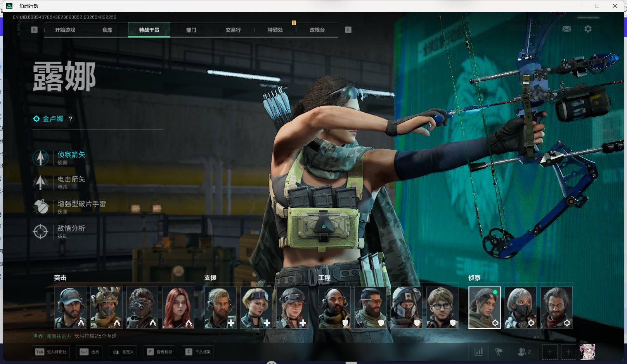Select the 电击箭矢 skill icon

coord(41,182)
